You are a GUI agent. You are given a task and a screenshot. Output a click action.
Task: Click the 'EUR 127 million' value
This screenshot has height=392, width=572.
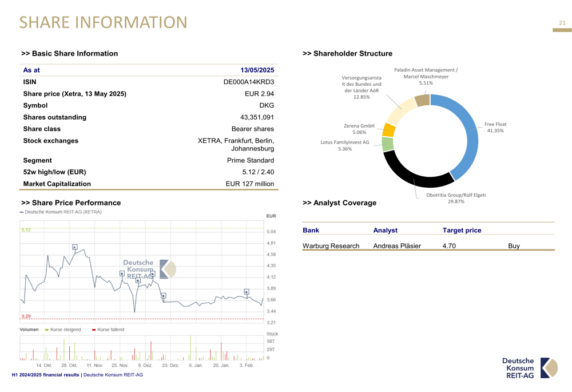click(x=250, y=184)
